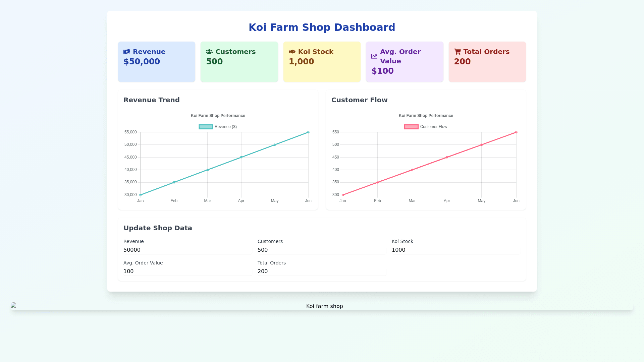The width and height of the screenshot is (644, 362).
Task: Click the Apr data point on Customer Flow
Action: (x=447, y=157)
